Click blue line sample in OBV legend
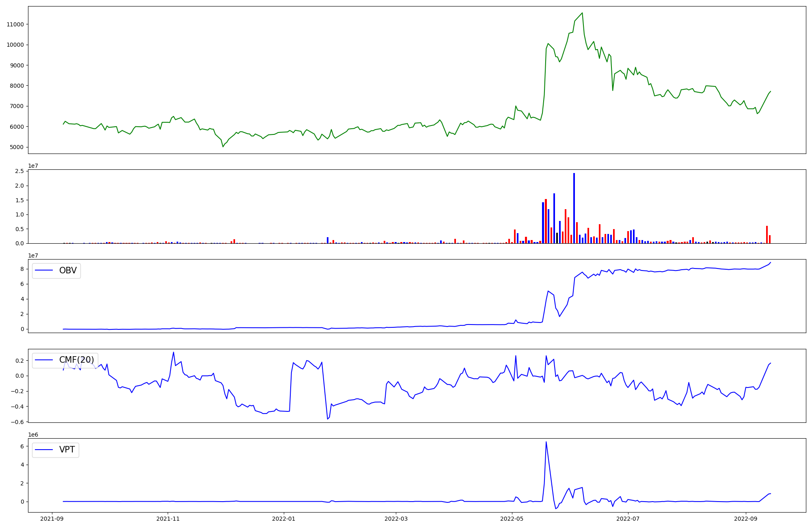This screenshot has height=528, width=812. click(x=44, y=270)
